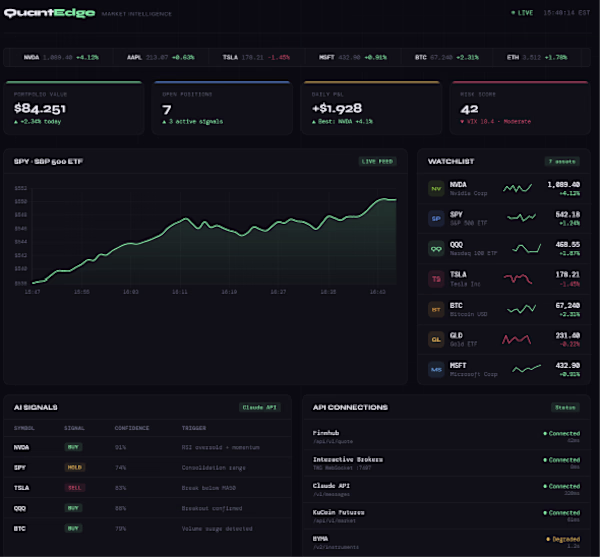Image resolution: width=600 pixels, height=557 pixels.
Task: Click the VIX 18.4 Moderate label
Action: (496, 122)
